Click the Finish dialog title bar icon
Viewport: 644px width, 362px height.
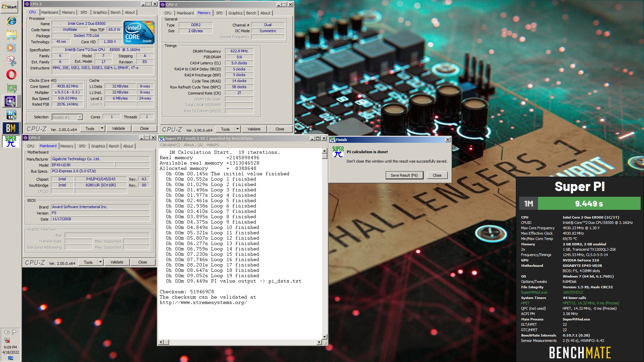click(332, 140)
